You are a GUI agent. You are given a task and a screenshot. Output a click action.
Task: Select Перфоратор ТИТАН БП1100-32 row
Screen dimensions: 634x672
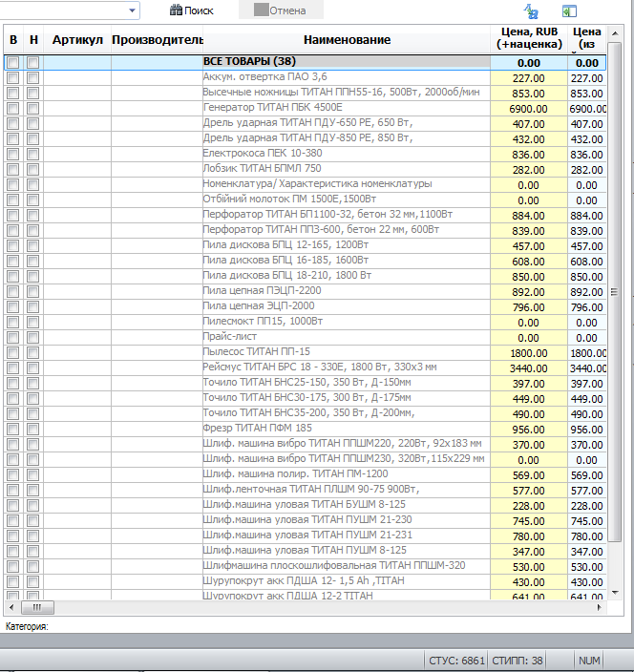[305, 216]
